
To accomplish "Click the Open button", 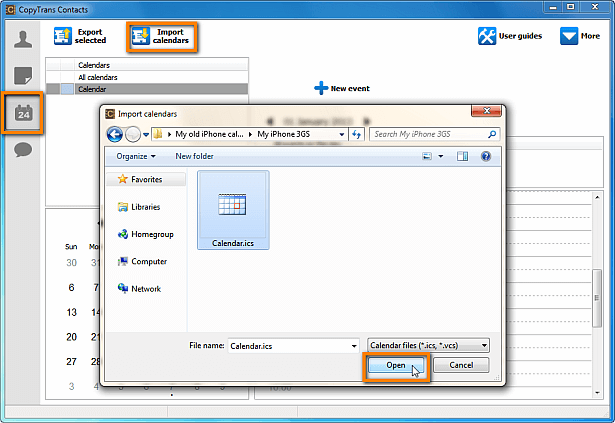I will point(396,365).
